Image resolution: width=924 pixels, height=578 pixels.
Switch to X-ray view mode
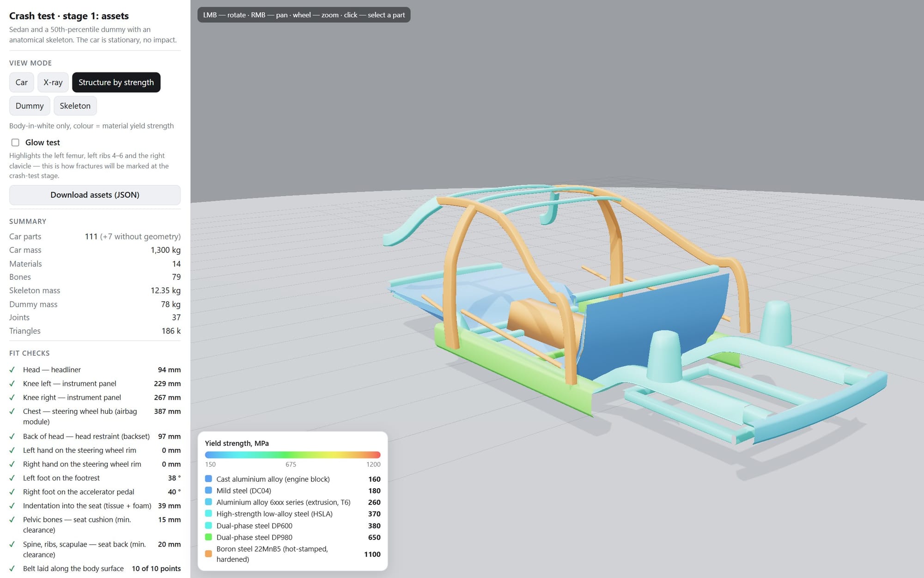pyautogui.click(x=53, y=82)
